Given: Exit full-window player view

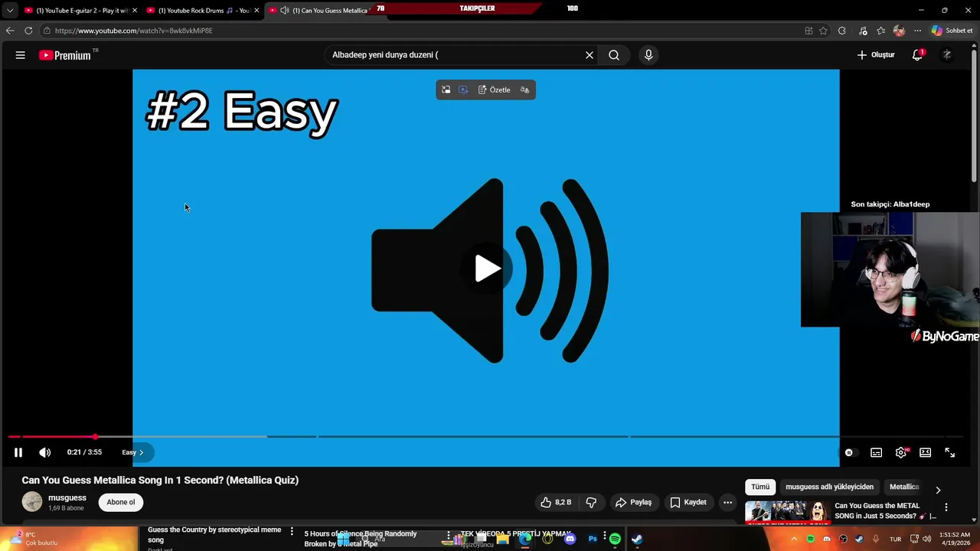Looking at the screenshot, I should 949,452.
